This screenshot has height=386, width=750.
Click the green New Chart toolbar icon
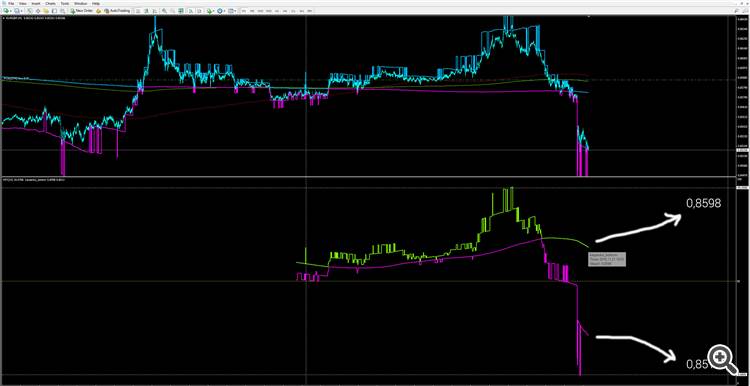[x=6, y=11]
